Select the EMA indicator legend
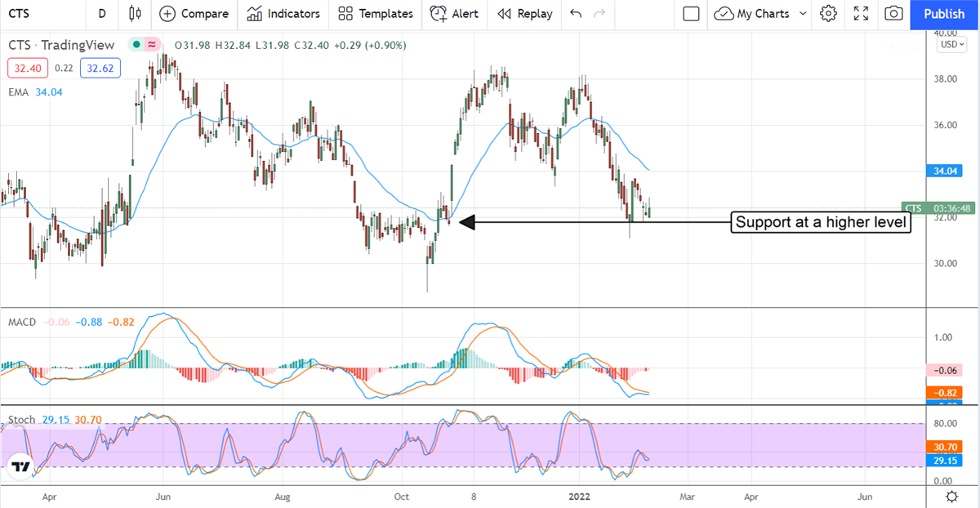This screenshot has height=508, width=980. pos(19,92)
